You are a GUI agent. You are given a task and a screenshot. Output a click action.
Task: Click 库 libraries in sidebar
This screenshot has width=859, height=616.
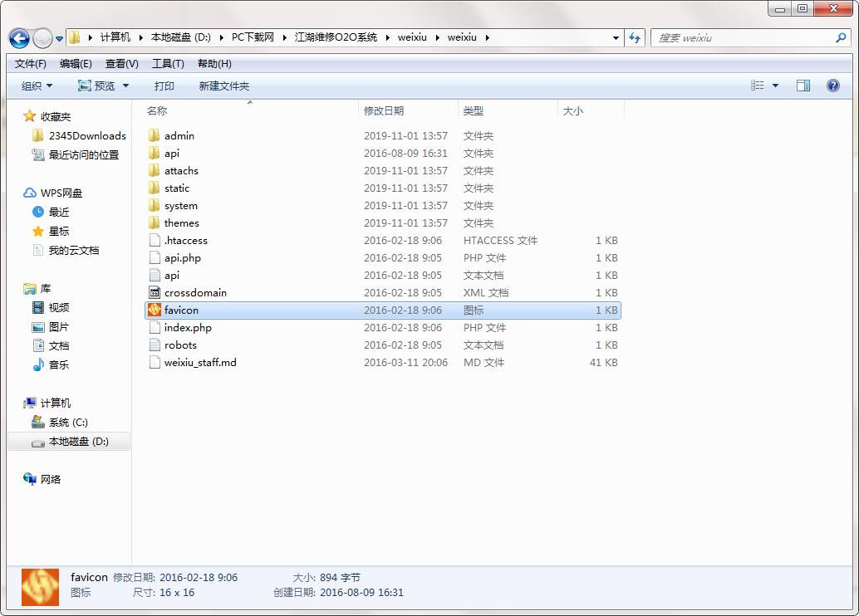[46, 289]
